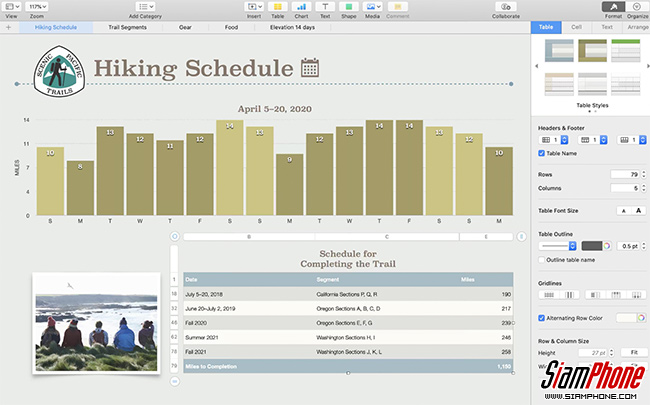Select the 'Fall 2020' date cell

pos(249,323)
